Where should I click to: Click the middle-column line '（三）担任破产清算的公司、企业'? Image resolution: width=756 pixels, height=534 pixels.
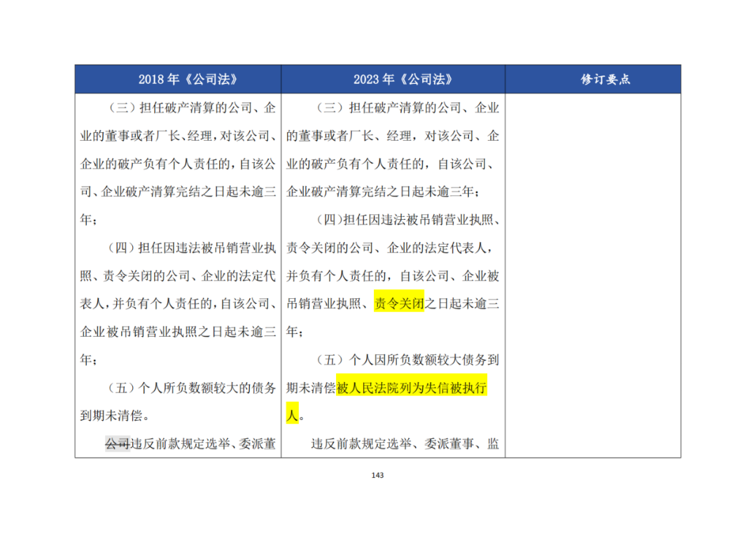coord(407,108)
